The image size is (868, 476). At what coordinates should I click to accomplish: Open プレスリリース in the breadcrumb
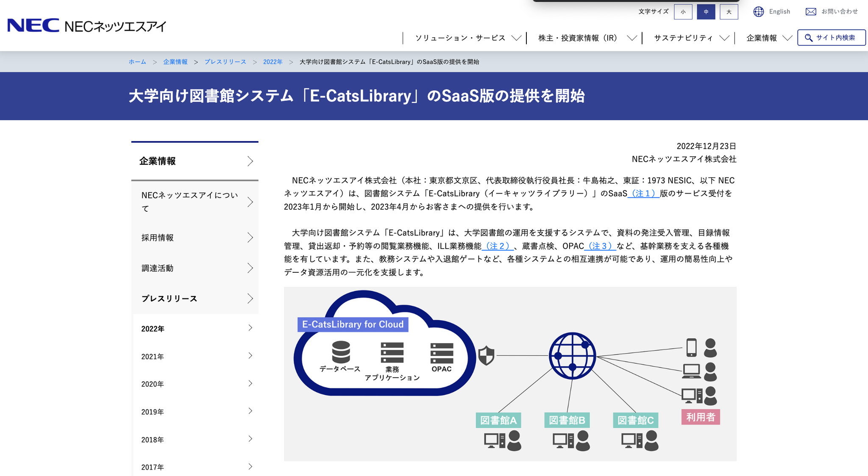coord(225,62)
